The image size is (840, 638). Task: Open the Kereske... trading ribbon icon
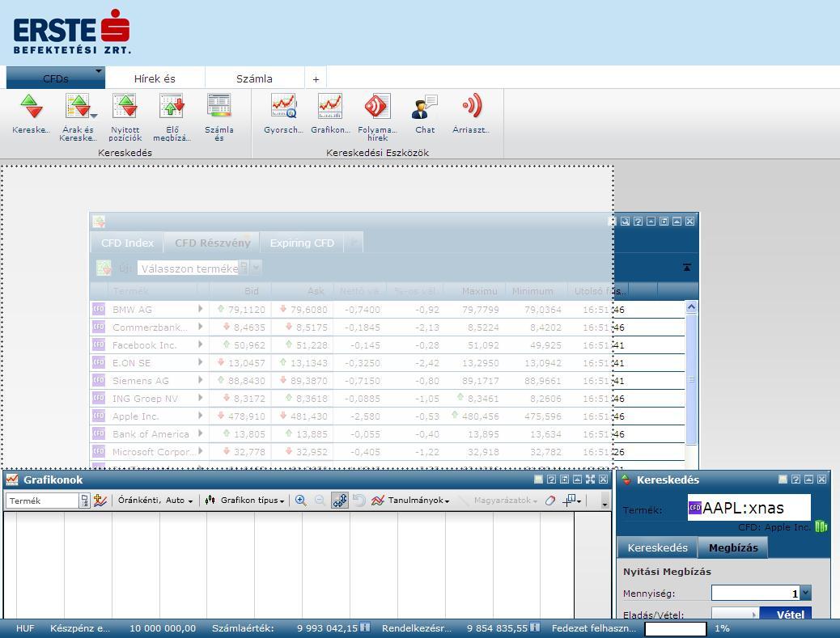[31, 113]
